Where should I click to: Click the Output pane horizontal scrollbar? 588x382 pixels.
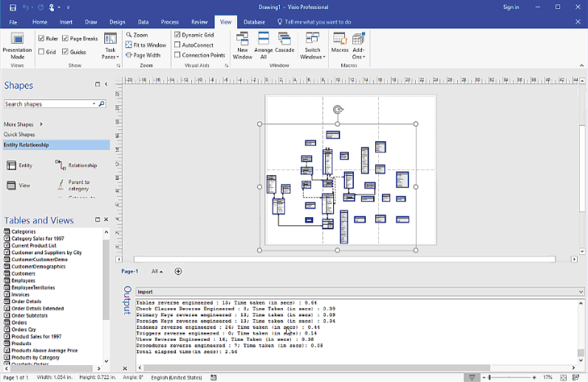tap(317, 368)
